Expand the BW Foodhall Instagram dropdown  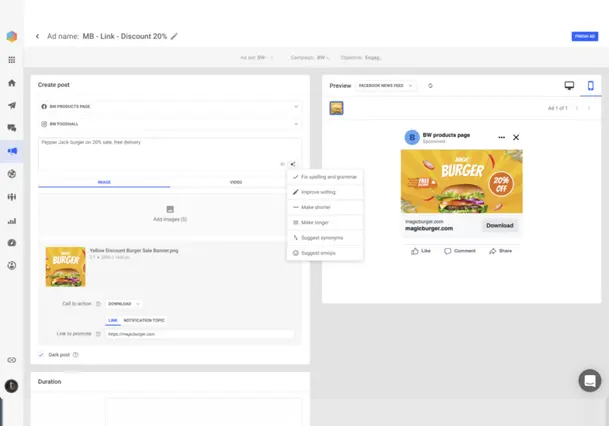[170, 124]
